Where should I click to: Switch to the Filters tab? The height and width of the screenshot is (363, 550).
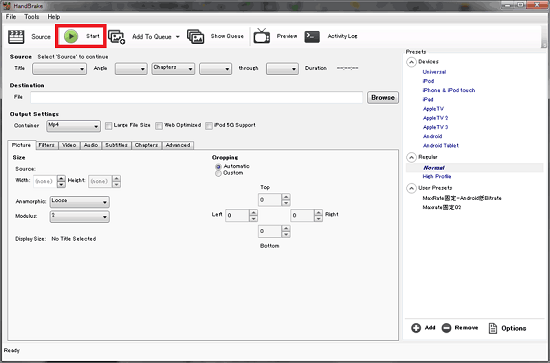point(47,145)
